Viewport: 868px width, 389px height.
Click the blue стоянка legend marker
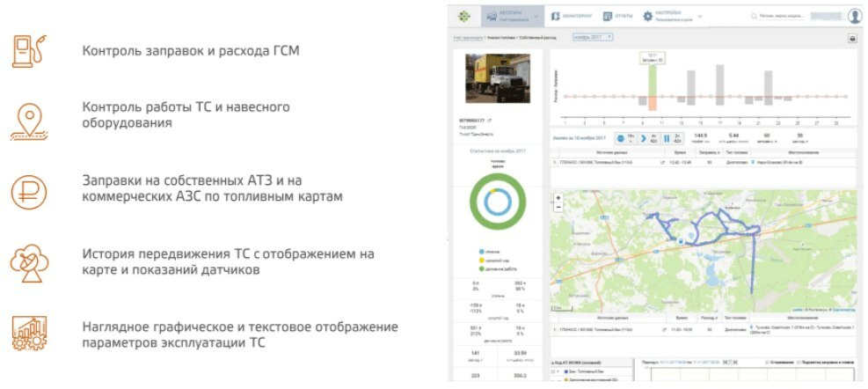pyautogui.click(x=482, y=251)
